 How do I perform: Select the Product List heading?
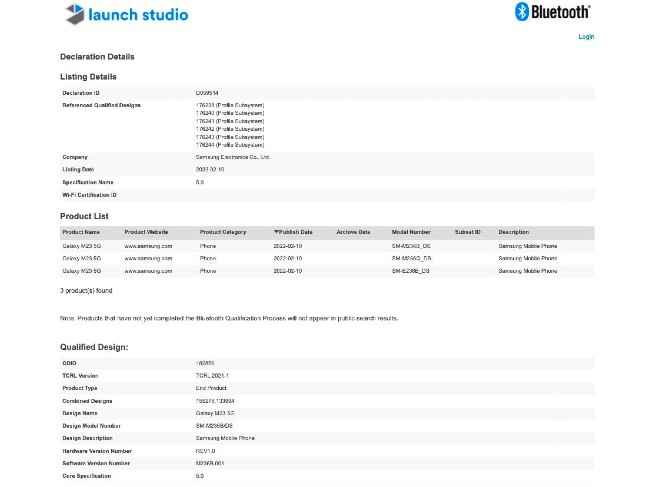[x=84, y=216]
